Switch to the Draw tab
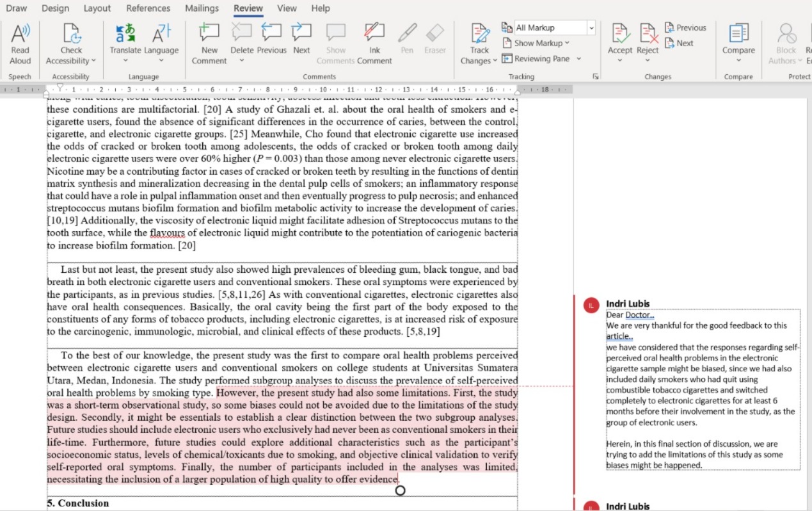The image size is (812, 511). pos(16,8)
